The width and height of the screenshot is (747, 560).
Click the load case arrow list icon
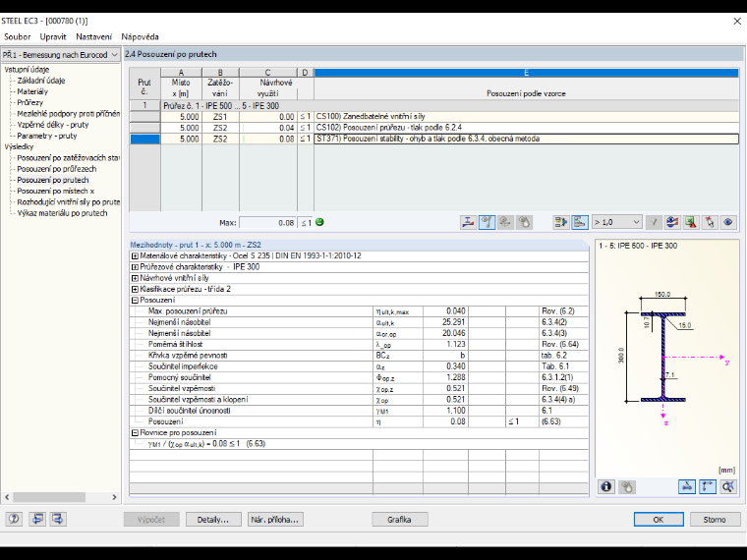561,222
